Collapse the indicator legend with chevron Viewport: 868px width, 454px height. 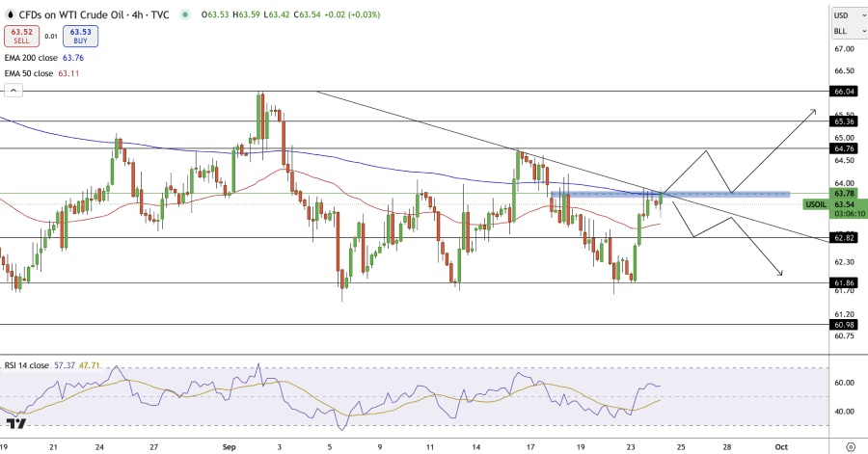[13, 90]
